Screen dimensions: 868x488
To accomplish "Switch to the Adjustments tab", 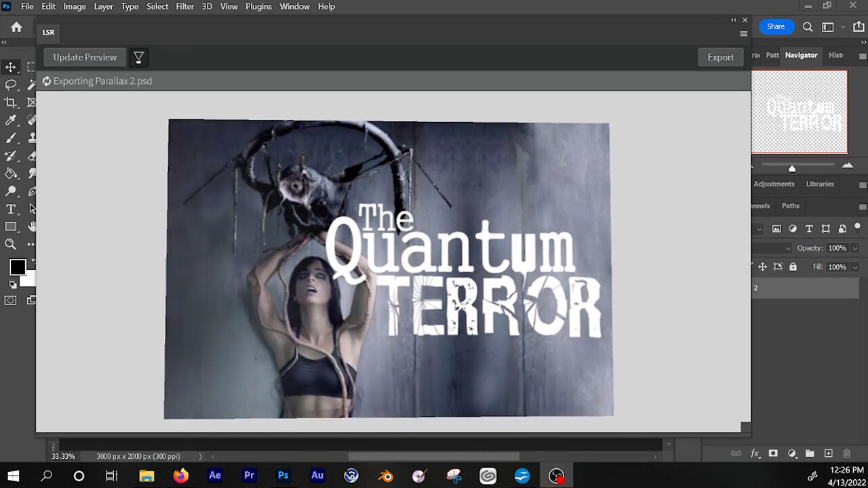I will click(774, 184).
